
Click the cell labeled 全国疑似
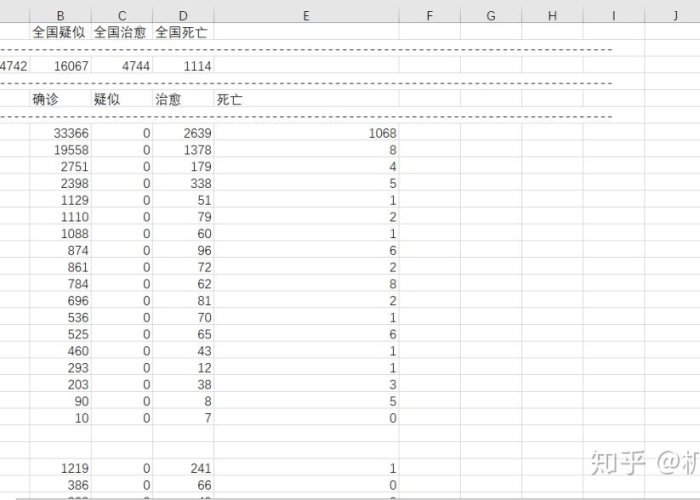click(60, 32)
